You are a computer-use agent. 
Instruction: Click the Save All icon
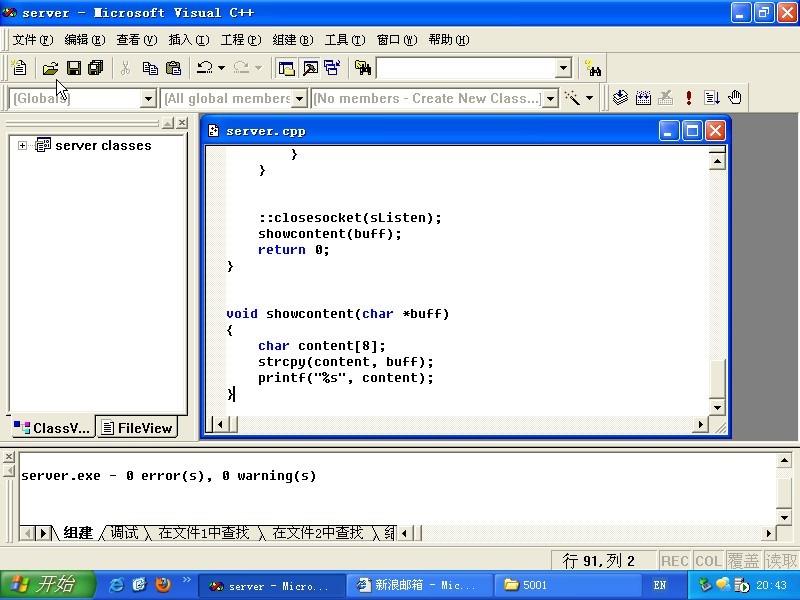click(95, 68)
